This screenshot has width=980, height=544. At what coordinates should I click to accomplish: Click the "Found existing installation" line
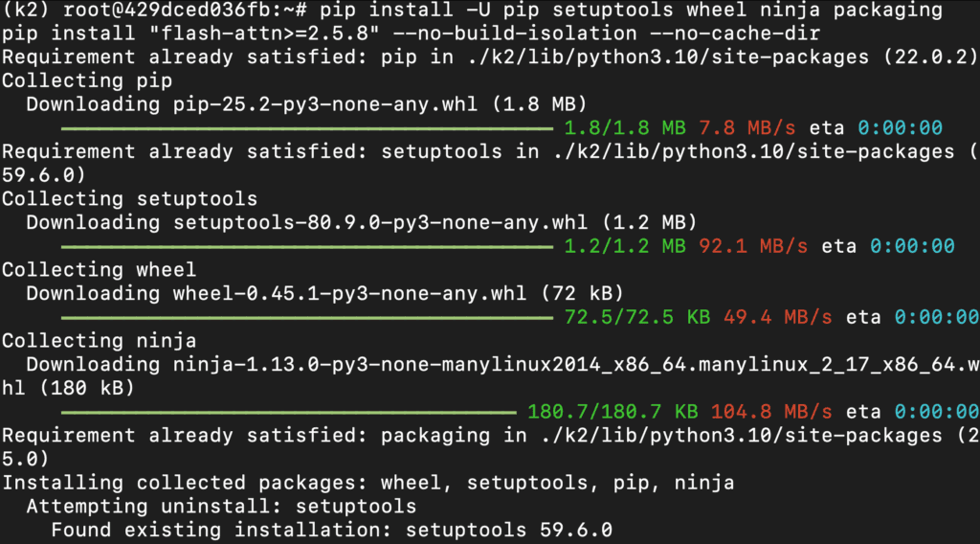[x=331, y=530]
